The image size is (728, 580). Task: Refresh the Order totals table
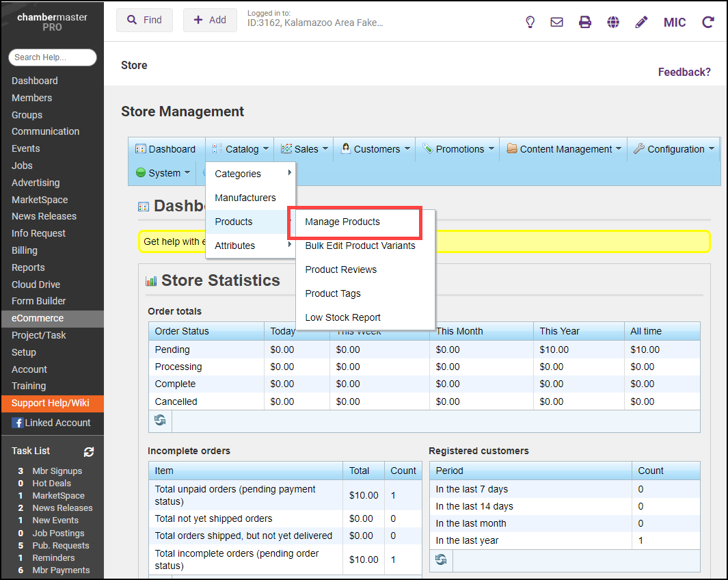[160, 421]
